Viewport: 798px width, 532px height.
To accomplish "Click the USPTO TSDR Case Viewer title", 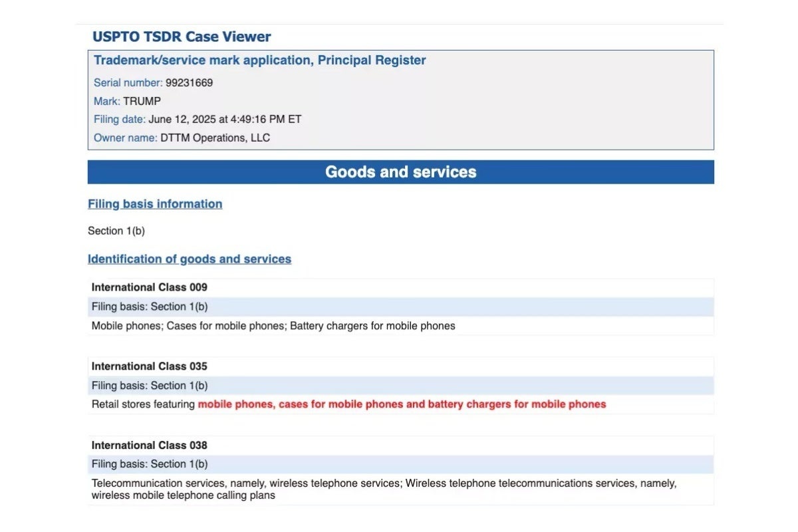I will point(182,37).
